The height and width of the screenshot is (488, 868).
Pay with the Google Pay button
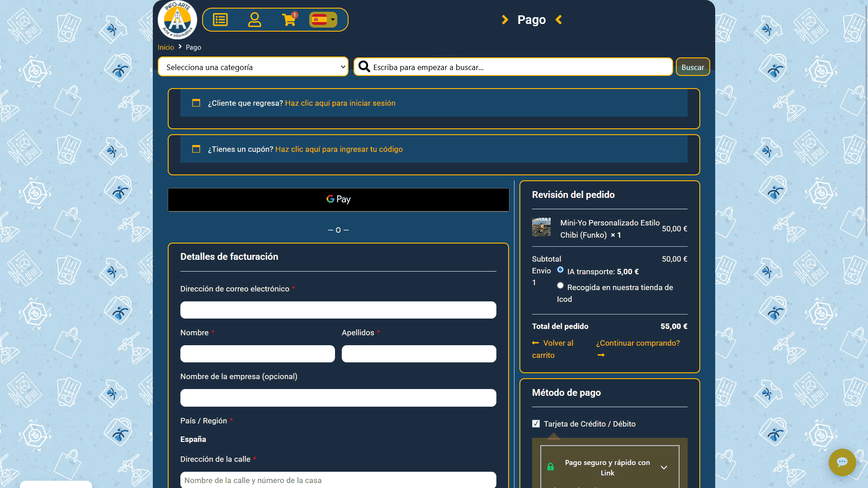338,200
